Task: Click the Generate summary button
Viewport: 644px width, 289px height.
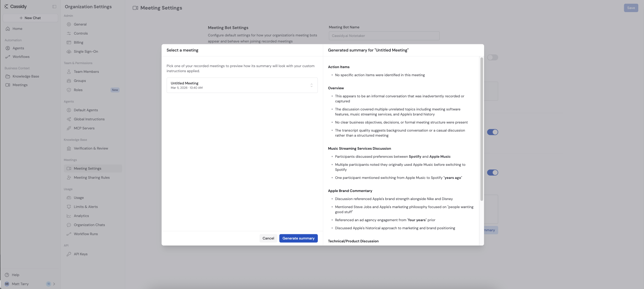Action: tap(298, 238)
